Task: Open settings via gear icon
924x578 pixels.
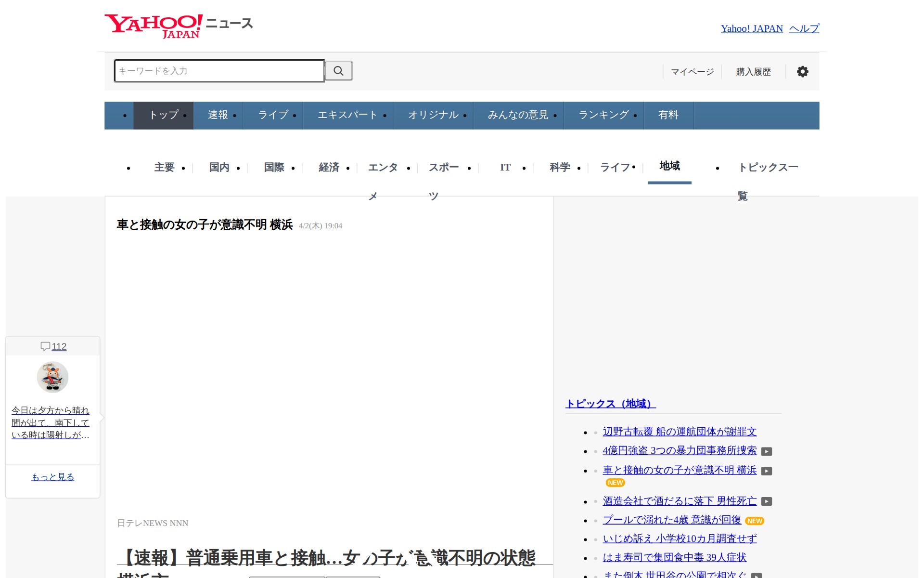Action: (x=802, y=72)
